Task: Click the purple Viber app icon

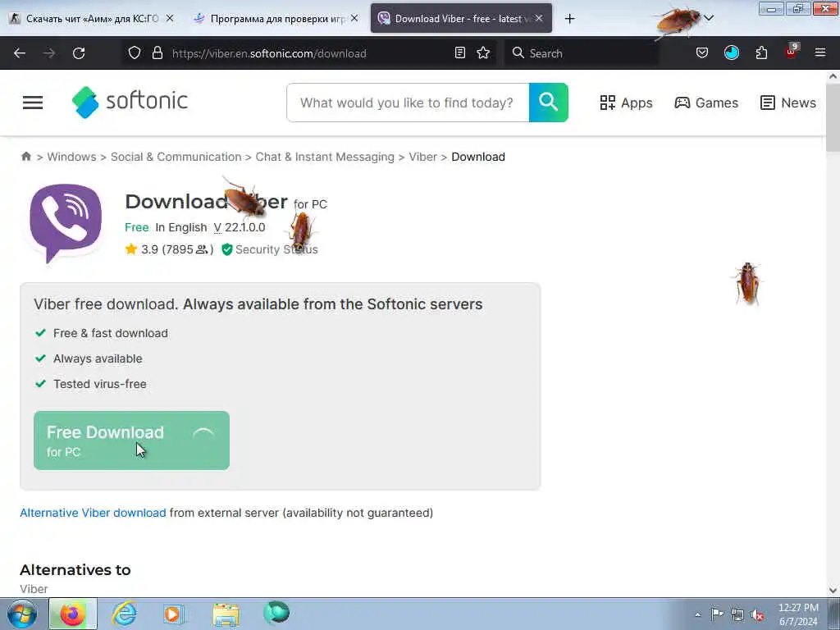Action: click(66, 222)
